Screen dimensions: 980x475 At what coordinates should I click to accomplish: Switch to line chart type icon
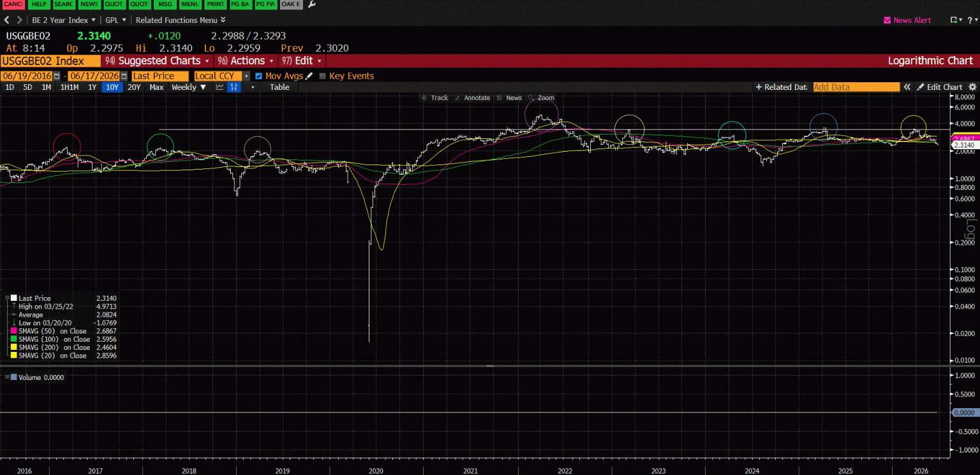coord(220,87)
